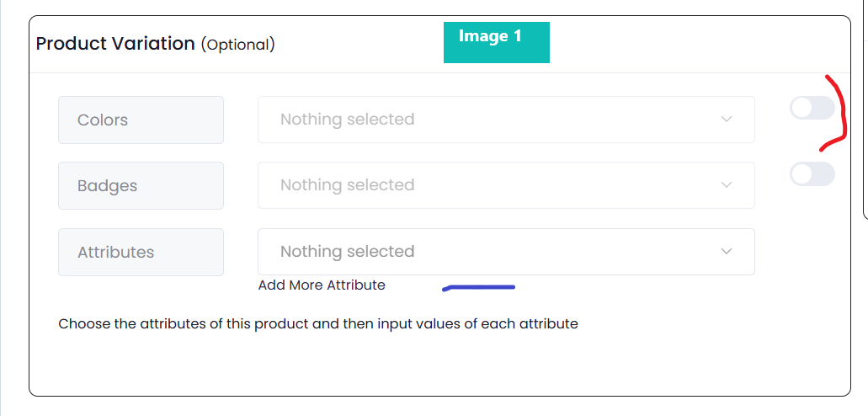
Task: Click the Product Variation heading
Action: pyautogui.click(x=115, y=44)
